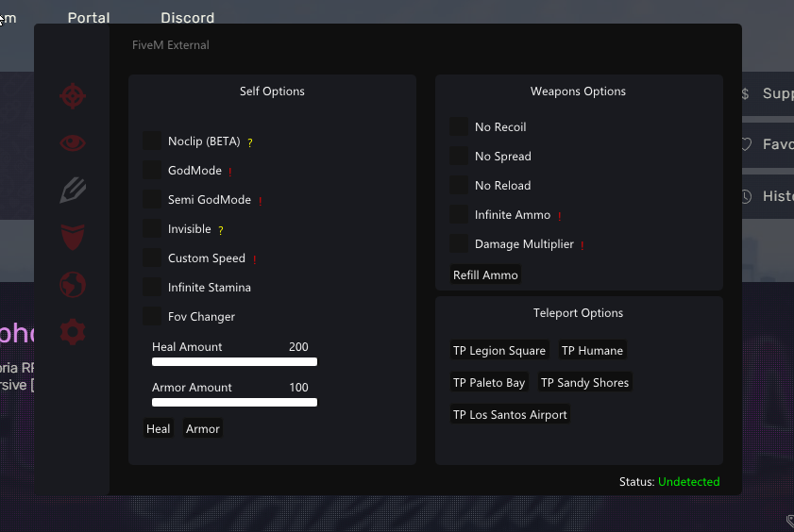Screen dimensions: 794x532
Task: Click the Weapons Options heading
Action: pyautogui.click(x=578, y=91)
